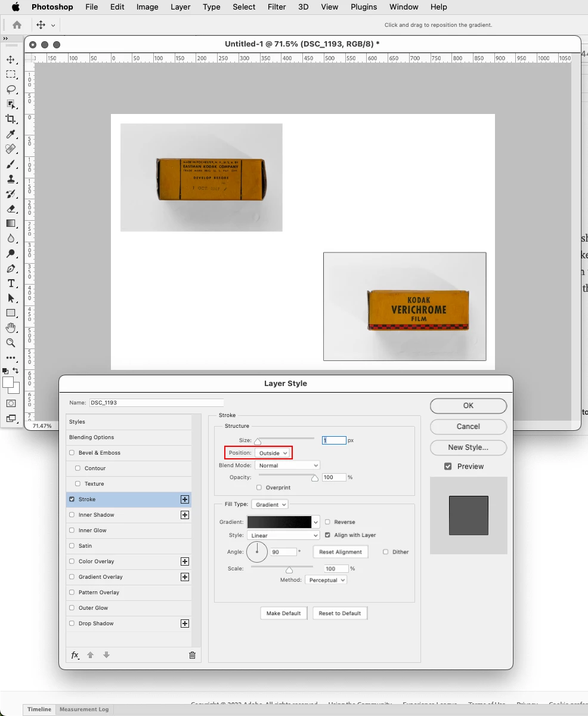Open the Fill Type dropdown
The image size is (588, 716).
[270, 505]
